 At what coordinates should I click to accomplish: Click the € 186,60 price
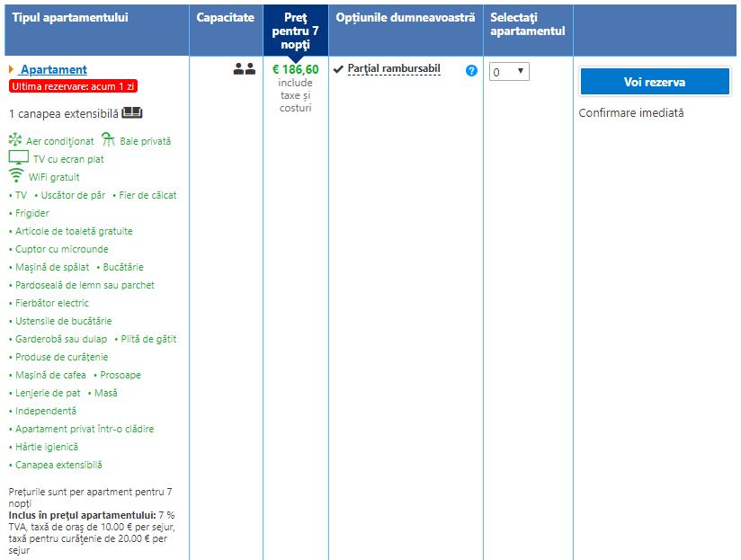[295, 69]
